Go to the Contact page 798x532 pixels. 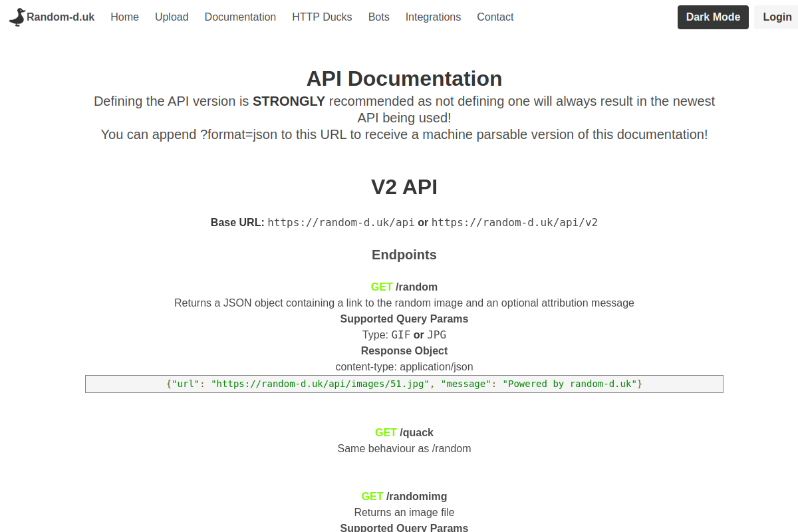point(495,17)
